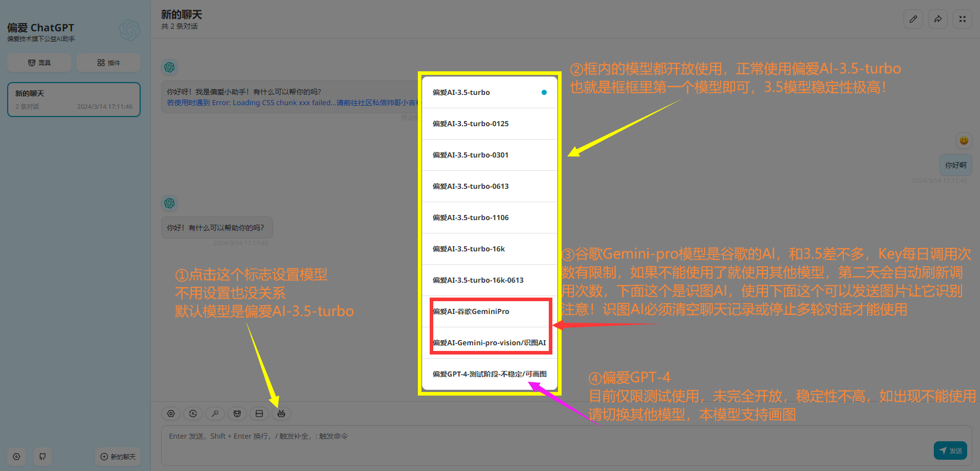
Task: Open the 面具 masks button in sidebar
Action: [40, 63]
